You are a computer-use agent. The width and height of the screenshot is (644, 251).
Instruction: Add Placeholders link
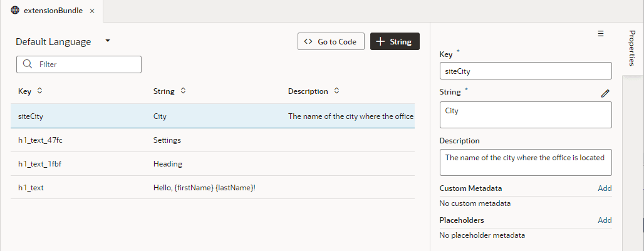pyautogui.click(x=605, y=220)
